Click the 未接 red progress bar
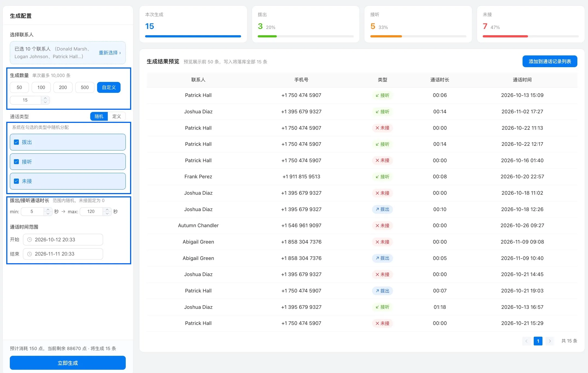 (505, 36)
